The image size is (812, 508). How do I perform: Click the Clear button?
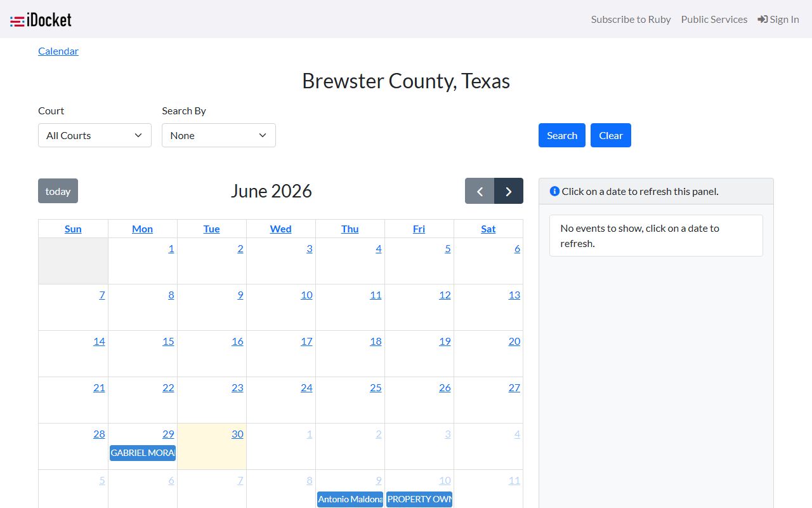click(x=611, y=135)
